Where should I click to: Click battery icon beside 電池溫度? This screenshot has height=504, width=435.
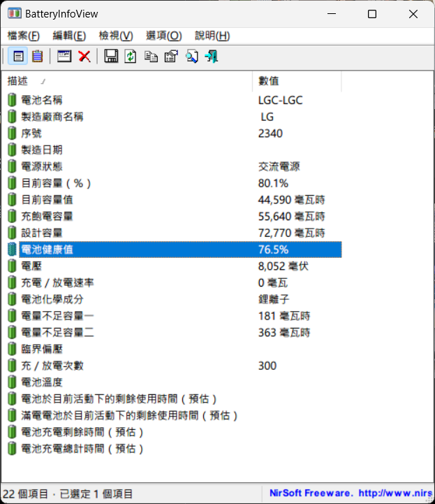[12, 382]
